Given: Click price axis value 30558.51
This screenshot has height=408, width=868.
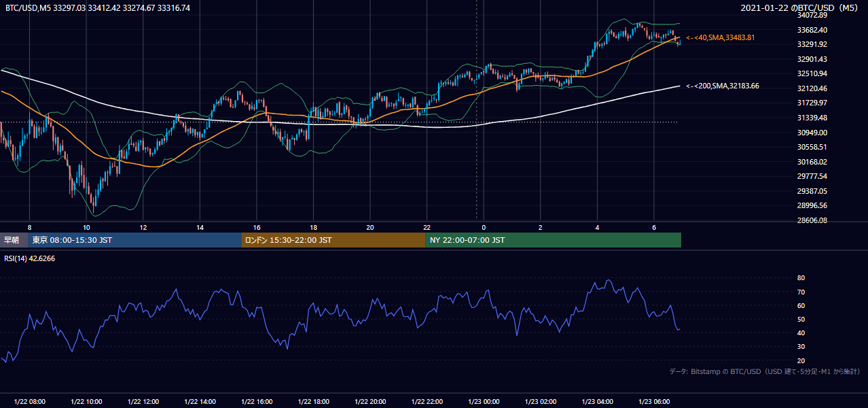Looking at the screenshot, I should [x=812, y=147].
